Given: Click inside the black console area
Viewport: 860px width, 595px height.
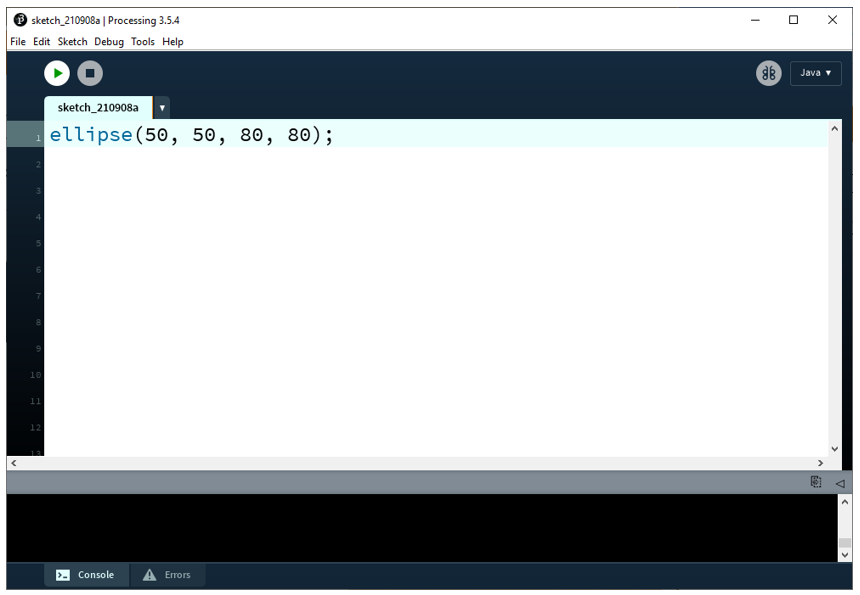Looking at the screenshot, I should 422,528.
